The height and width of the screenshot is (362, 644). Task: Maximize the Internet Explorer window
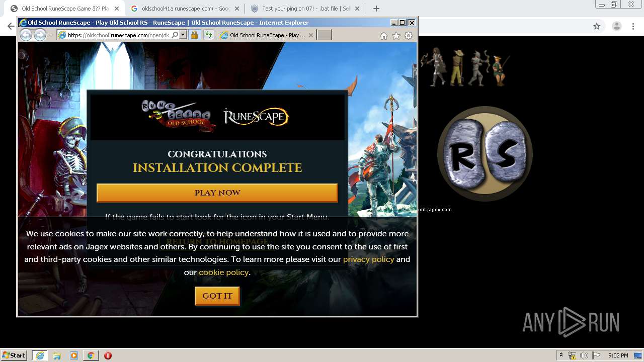tap(402, 23)
